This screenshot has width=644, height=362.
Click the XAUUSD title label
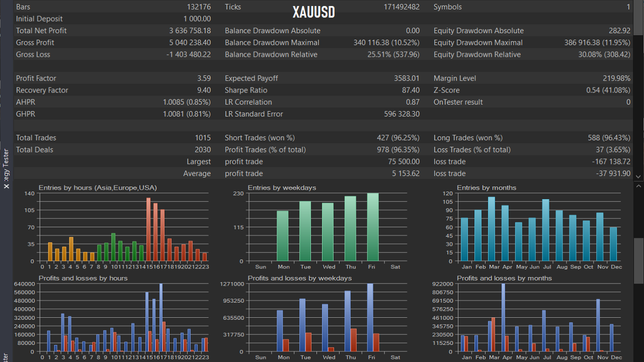[313, 12]
